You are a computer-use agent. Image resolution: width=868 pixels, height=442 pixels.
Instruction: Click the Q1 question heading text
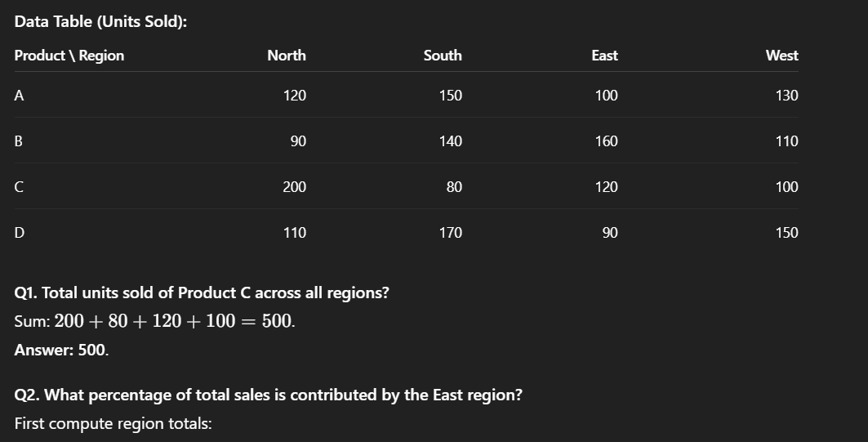tap(202, 292)
